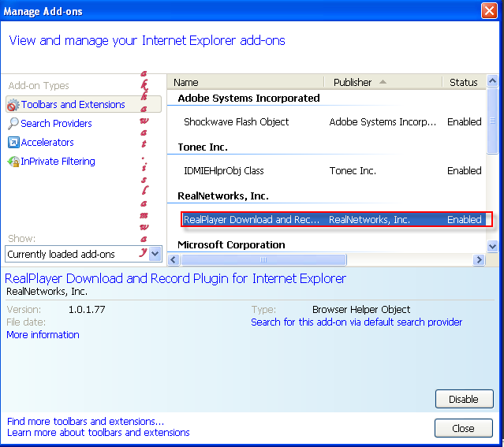Open Learn more about toolbars and extensions
Viewport: 504px width, 447px height.
coord(99,433)
